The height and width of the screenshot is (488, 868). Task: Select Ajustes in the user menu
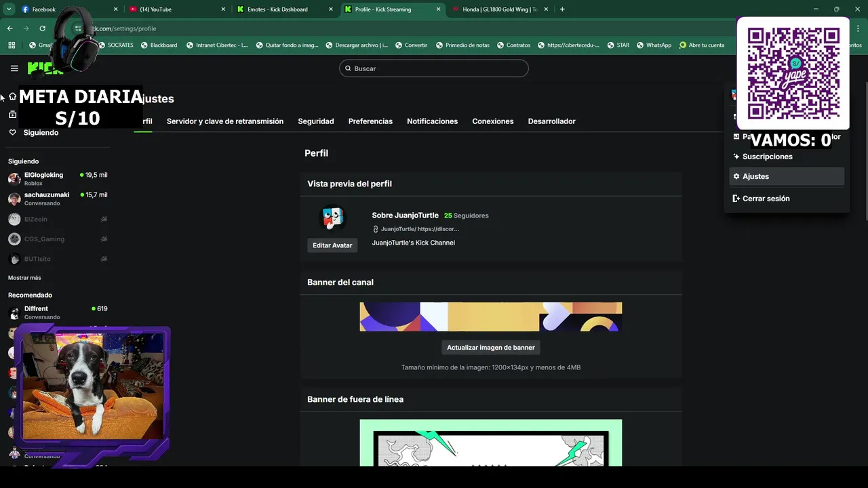pos(787,176)
